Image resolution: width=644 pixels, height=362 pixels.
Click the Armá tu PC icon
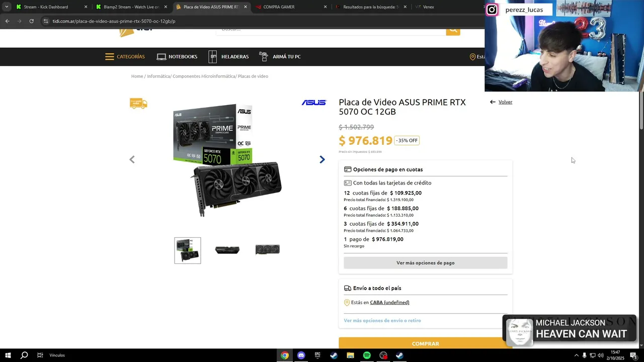264,56
